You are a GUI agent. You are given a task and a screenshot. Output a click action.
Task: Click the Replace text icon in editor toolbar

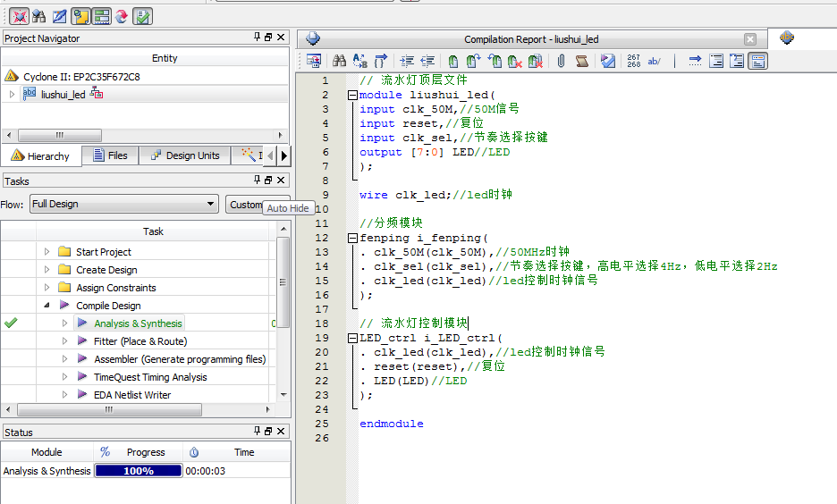pos(359,61)
